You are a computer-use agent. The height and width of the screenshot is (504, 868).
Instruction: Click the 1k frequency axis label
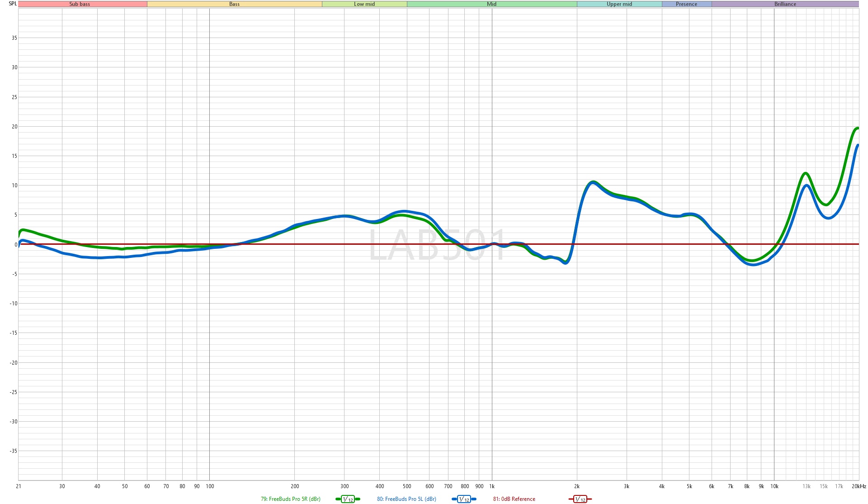492,486
